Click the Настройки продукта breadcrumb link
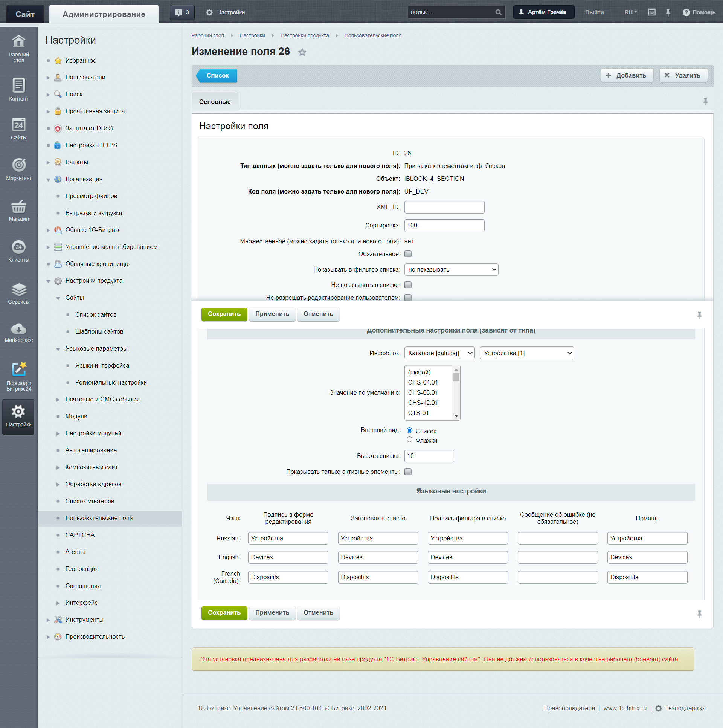The height and width of the screenshot is (728, 723). (x=304, y=35)
